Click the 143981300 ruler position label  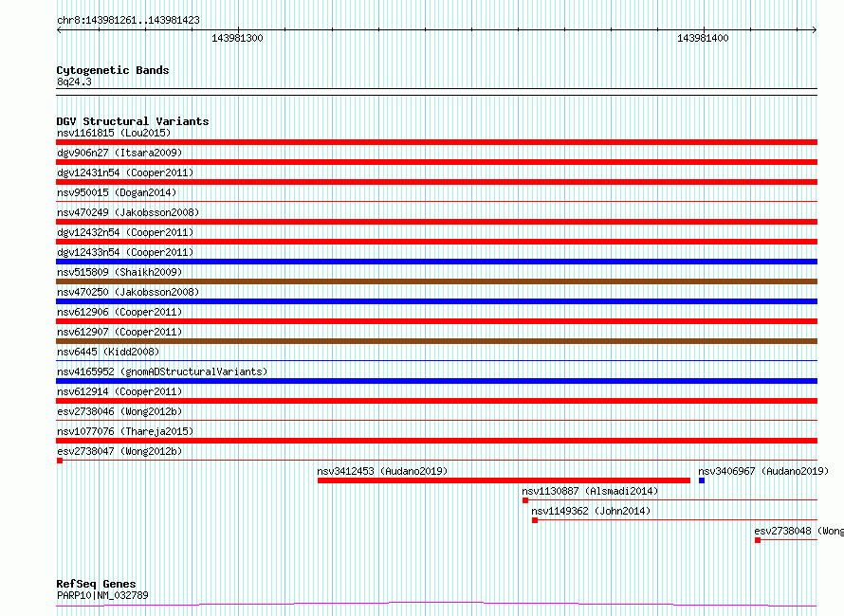pyautogui.click(x=237, y=38)
